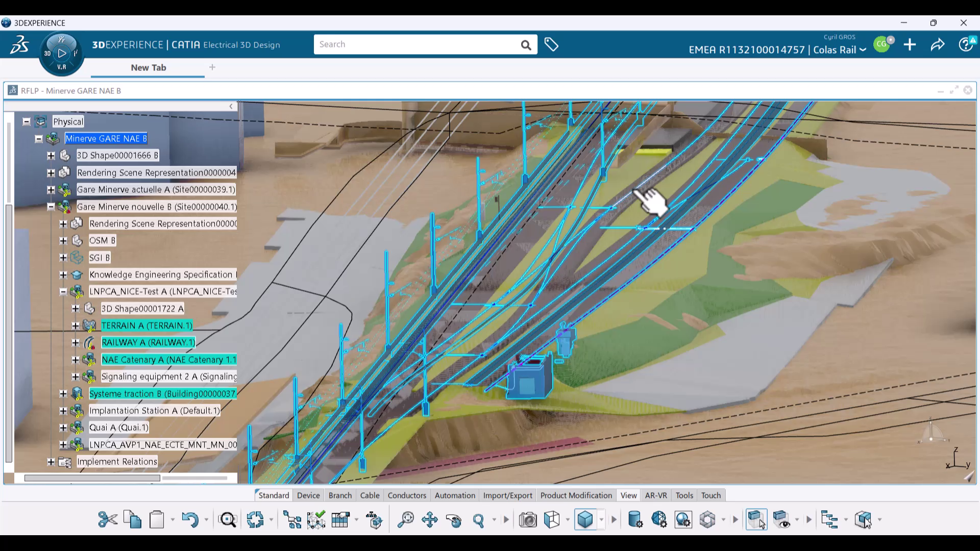Screen dimensions: 980x551
Task: Click the Cut scissors icon
Action: [x=107, y=519]
